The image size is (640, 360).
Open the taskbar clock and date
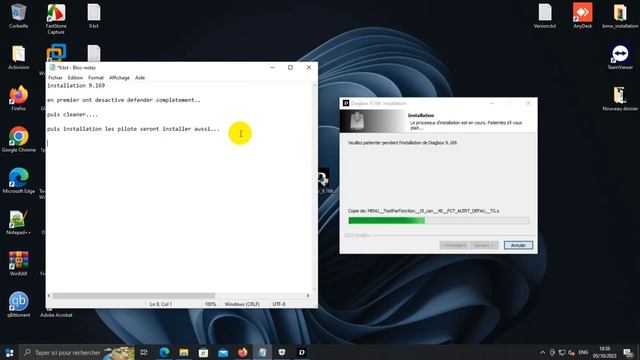click(x=604, y=352)
